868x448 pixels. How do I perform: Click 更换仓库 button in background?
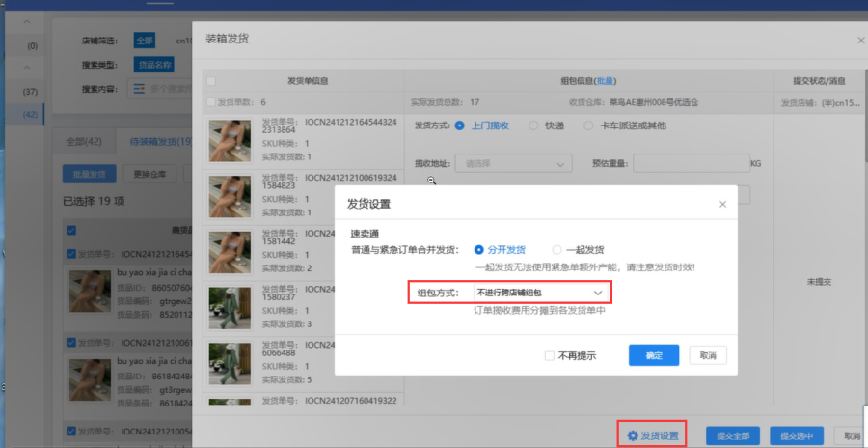pos(149,174)
